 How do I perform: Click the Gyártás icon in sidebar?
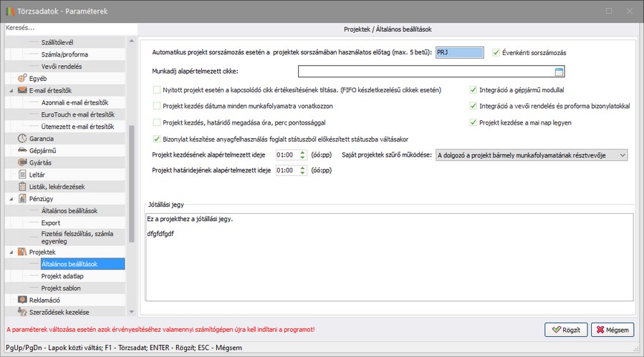(23, 162)
